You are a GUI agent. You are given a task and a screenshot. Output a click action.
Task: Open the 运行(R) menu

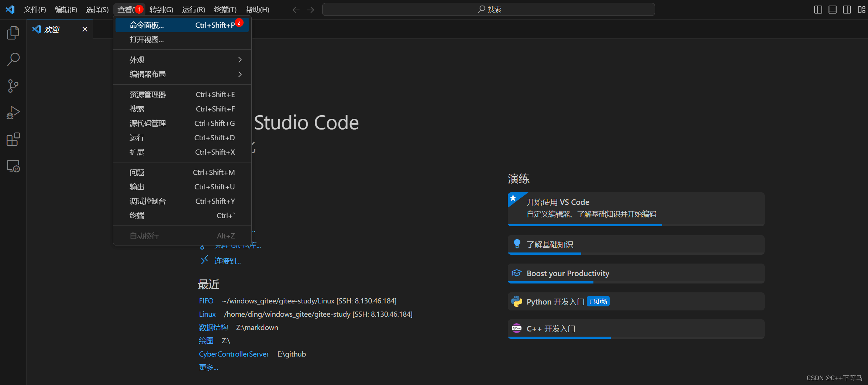[x=193, y=10]
